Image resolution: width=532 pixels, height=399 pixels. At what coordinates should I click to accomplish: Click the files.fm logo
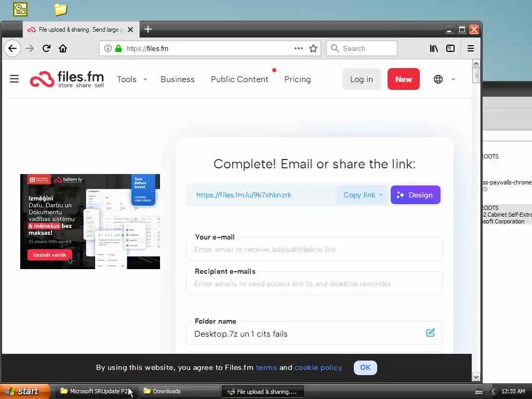point(67,79)
